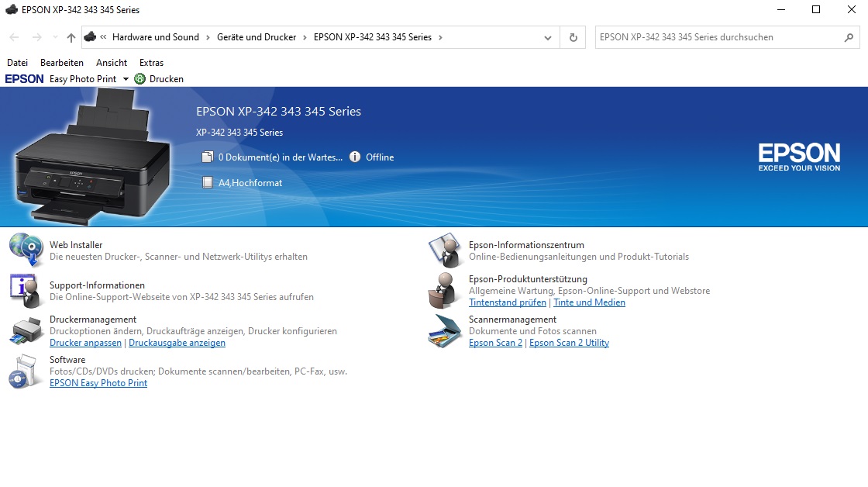
Task: Click the A4,Hochformat text
Action: pos(250,183)
